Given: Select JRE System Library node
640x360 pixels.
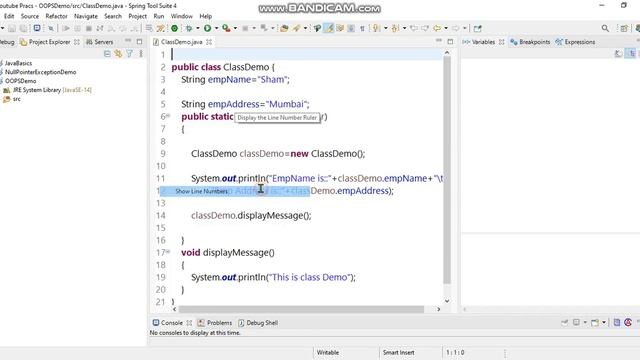Looking at the screenshot, I should pos(47,90).
